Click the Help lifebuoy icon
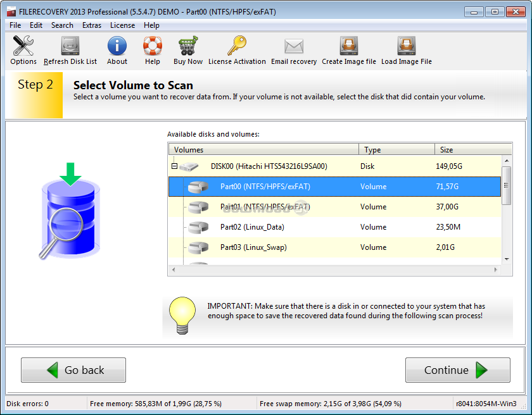The image size is (532, 415). point(153,46)
